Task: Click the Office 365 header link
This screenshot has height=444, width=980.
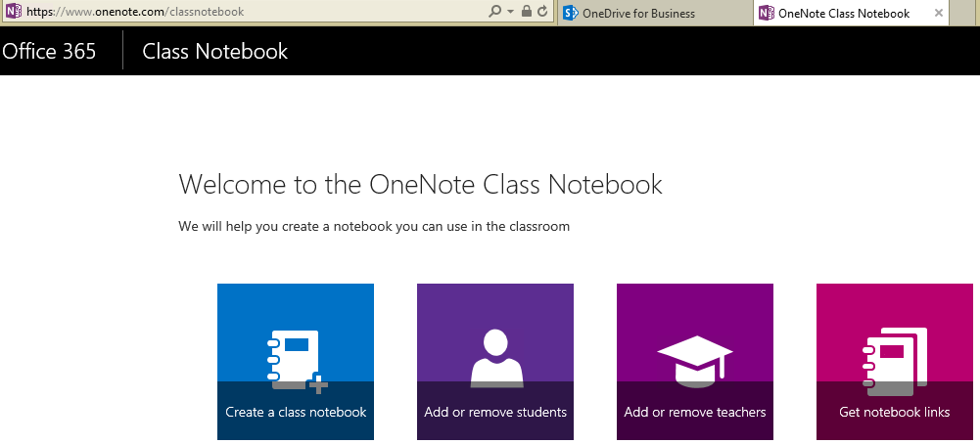Action: (x=49, y=51)
